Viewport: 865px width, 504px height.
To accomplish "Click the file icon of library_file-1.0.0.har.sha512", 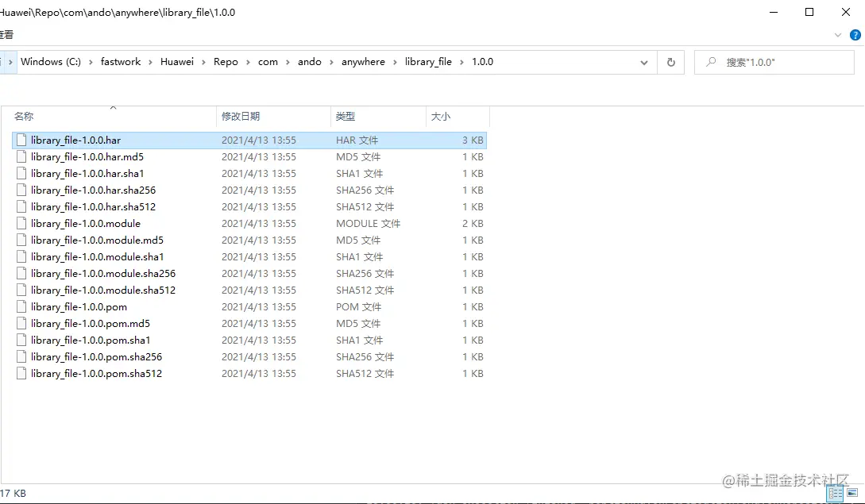I will click(21, 207).
